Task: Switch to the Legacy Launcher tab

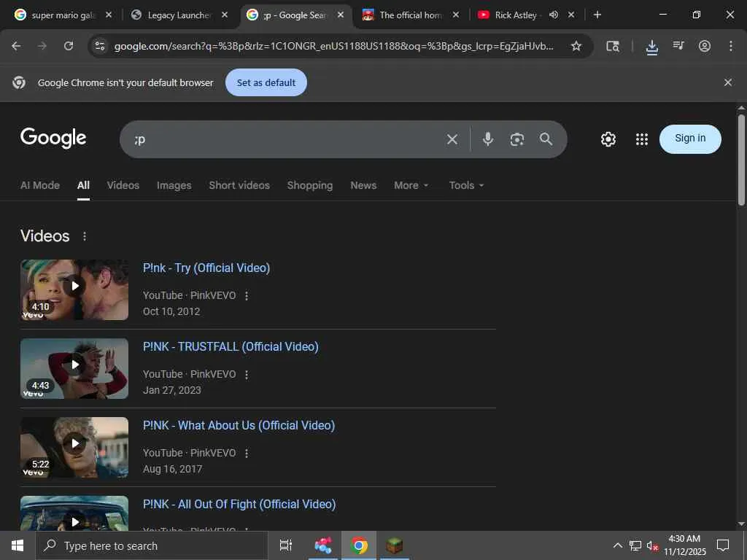Action: point(179,15)
